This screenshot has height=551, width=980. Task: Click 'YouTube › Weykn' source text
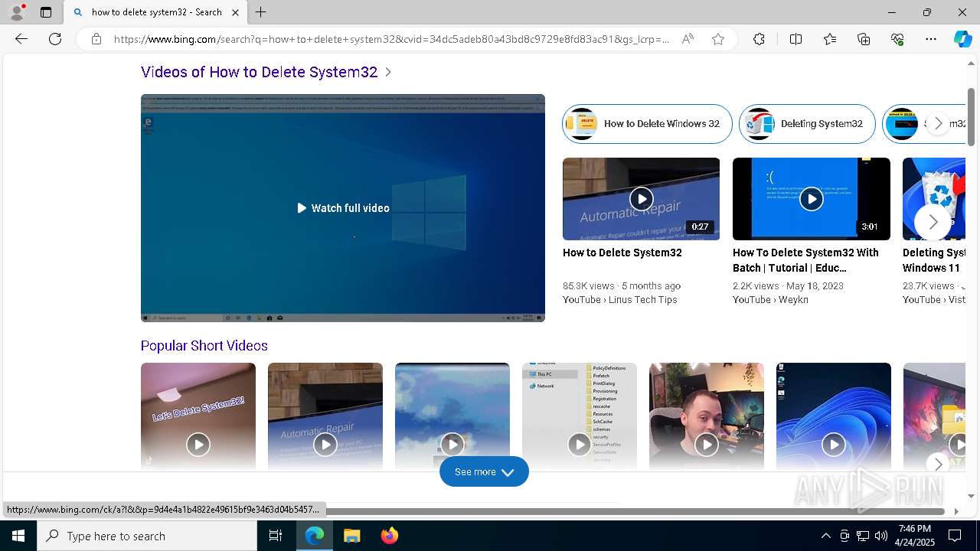pos(770,300)
